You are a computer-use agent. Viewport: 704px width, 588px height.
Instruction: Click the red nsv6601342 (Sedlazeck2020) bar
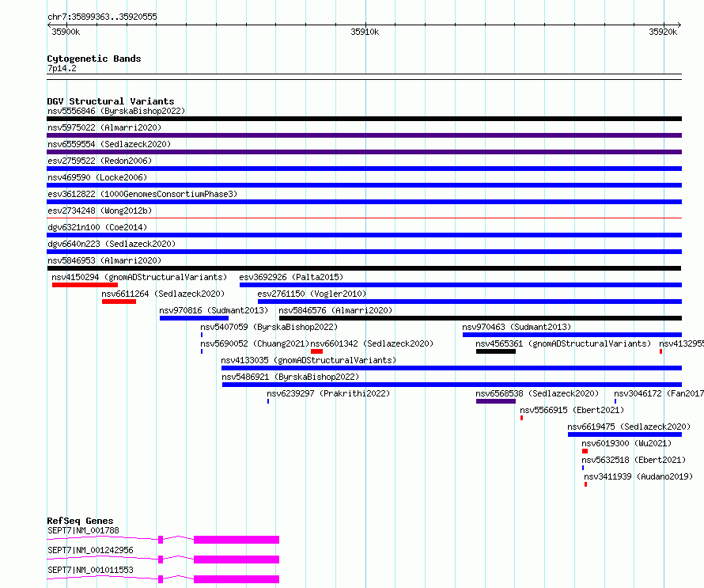(x=316, y=351)
